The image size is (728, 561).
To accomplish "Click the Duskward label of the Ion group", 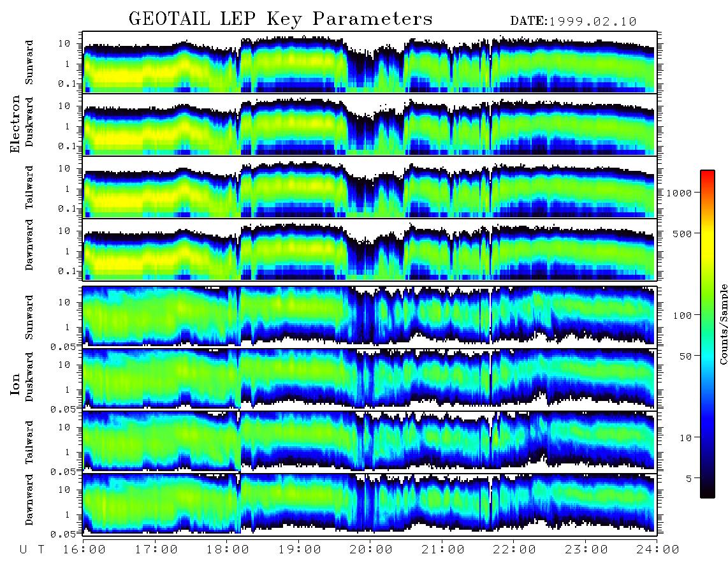I will [29, 377].
